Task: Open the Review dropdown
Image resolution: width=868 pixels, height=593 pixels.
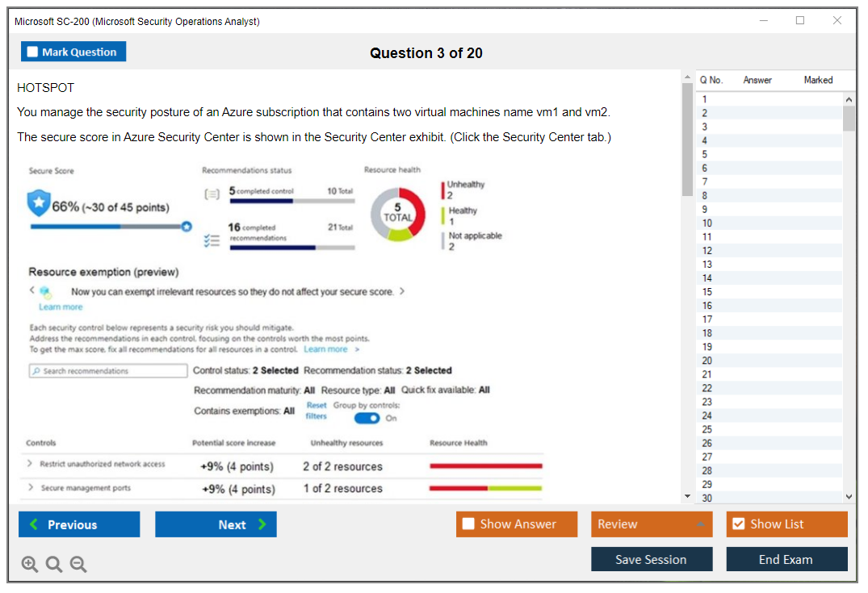Action: [x=652, y=524]
